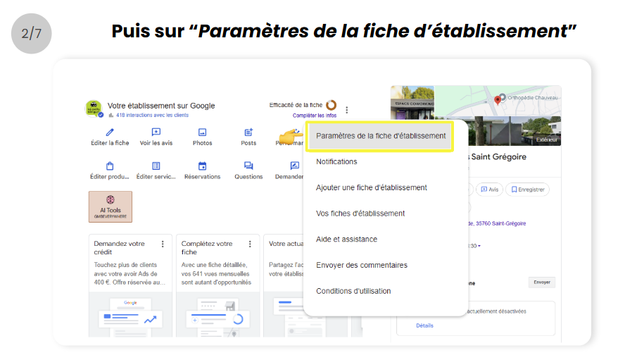The height and width of the screenshot is (360, 644).
Task: Open Voir les avis reviews icon
Action: 156,132
